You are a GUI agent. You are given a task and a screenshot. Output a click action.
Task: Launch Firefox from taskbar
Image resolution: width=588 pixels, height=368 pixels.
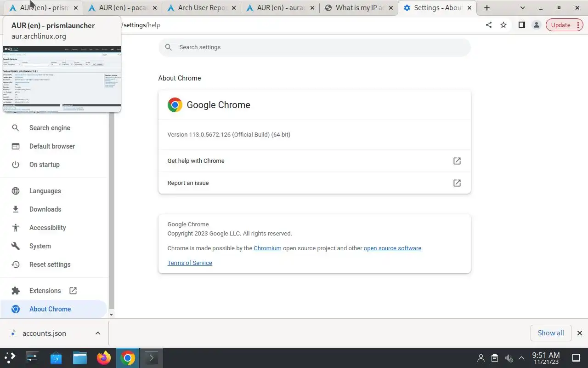[104, 358]
